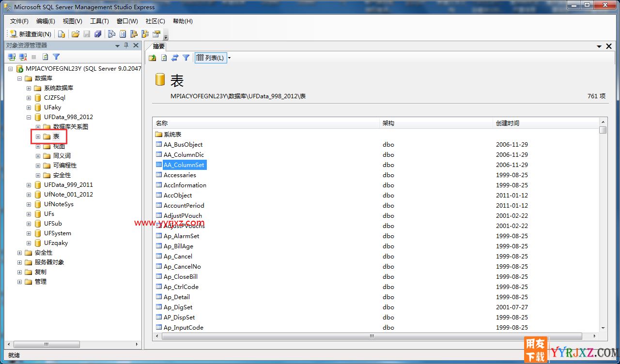Viewport: 620px width, 364px height.
Task: Expand the UFData_999_2011 database node
Action: click(29, 185)
